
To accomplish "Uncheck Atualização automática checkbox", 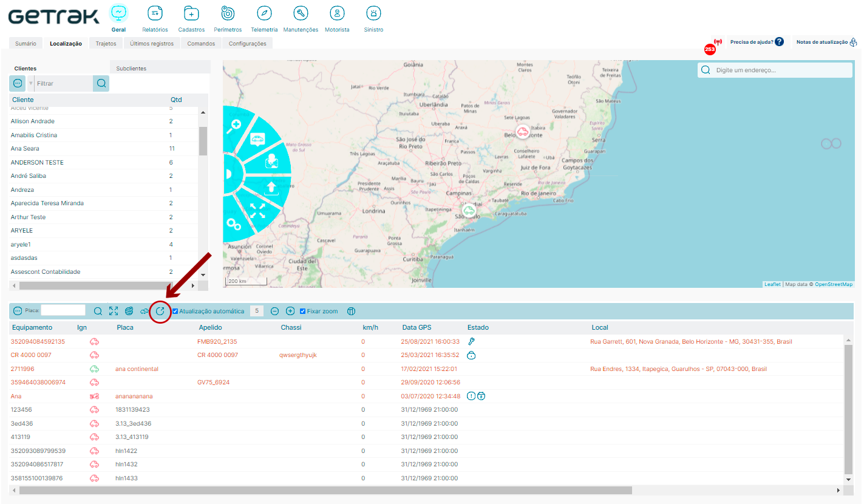I will [175, 311].
